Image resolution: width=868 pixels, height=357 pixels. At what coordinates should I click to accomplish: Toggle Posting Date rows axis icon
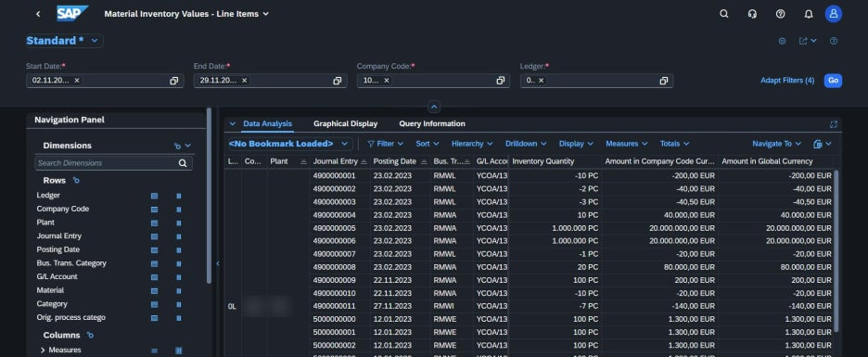(155, 250)
